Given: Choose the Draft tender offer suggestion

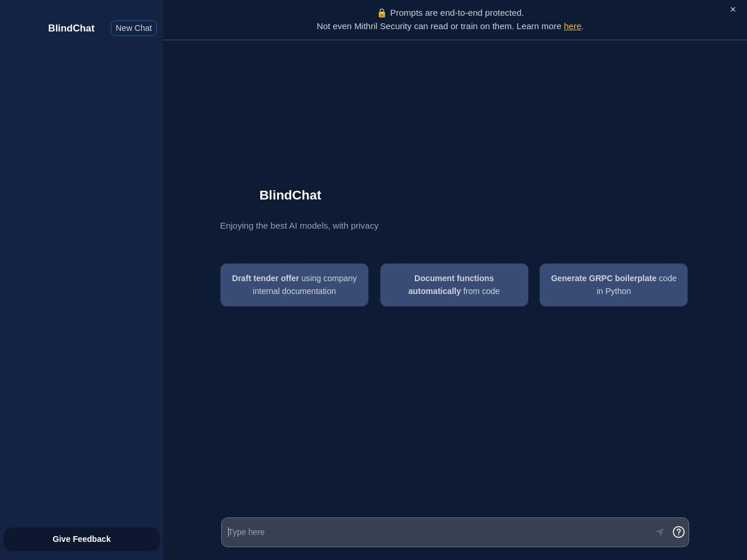Looking at the screenshot, I should [294, 285].
